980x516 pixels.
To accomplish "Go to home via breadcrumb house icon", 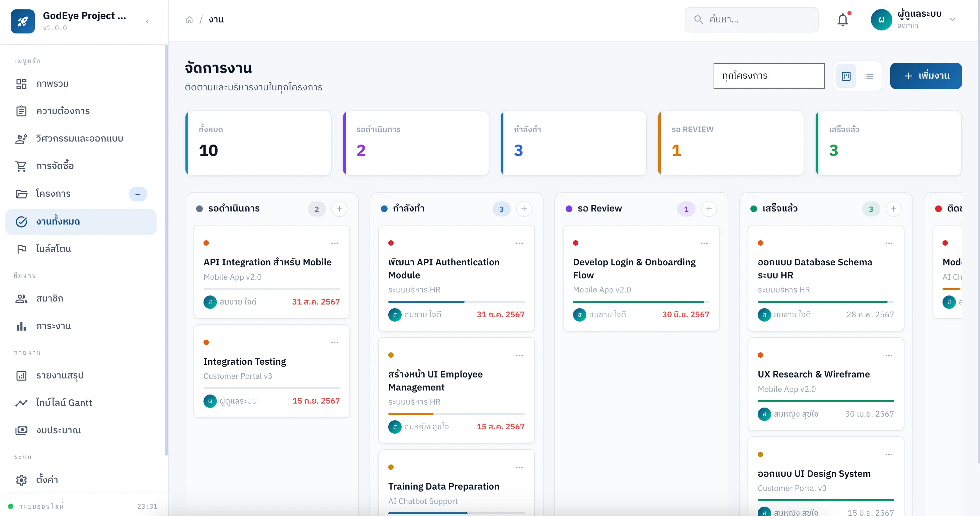I will click(x=189, y=20).
